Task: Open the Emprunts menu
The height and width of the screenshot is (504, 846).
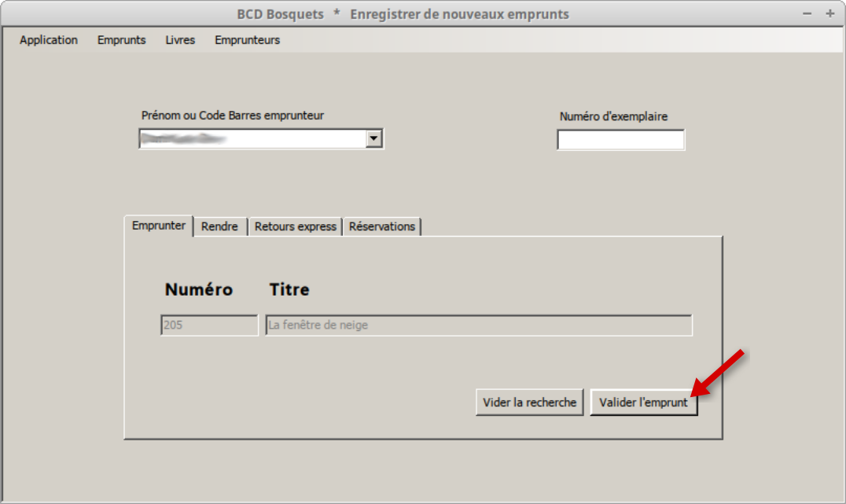Action: (x=121, y=40)
